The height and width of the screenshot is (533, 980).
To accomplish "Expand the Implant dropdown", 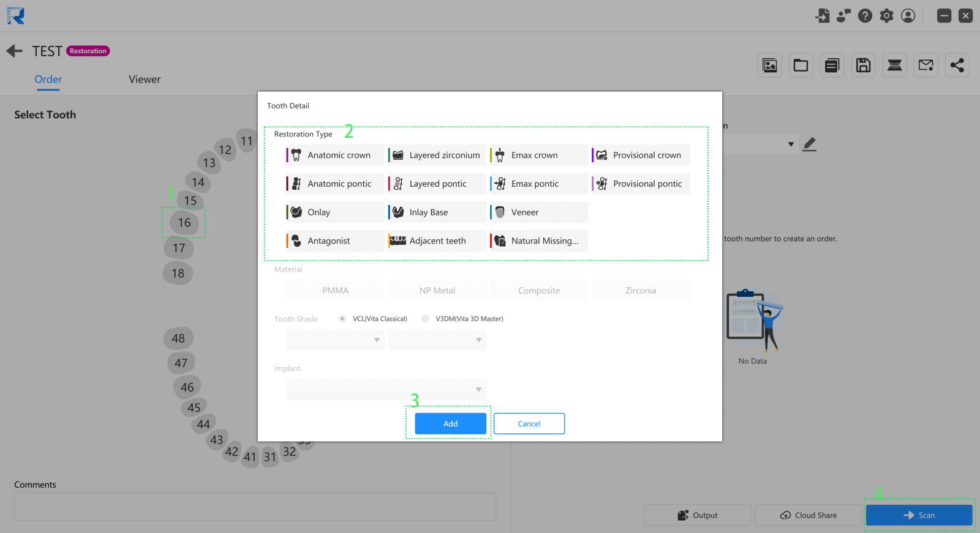I will tap(386, 390).
